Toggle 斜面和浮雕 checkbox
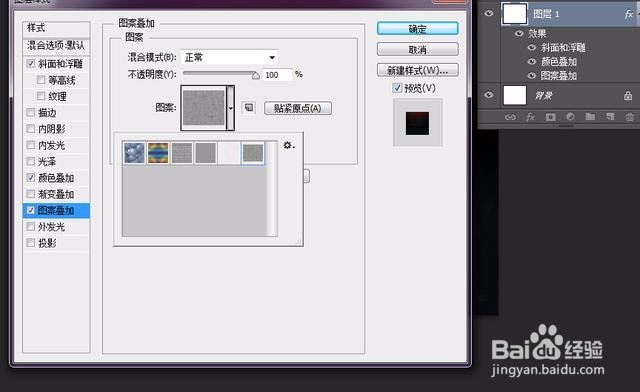Viewport: 640px width, 392px height. point(31,64)
